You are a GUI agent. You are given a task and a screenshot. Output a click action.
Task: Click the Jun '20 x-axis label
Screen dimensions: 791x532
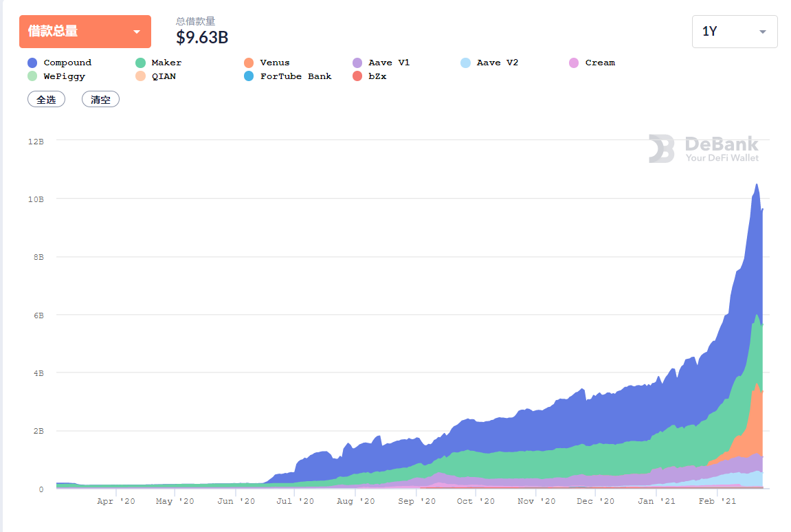click(236, 501)
